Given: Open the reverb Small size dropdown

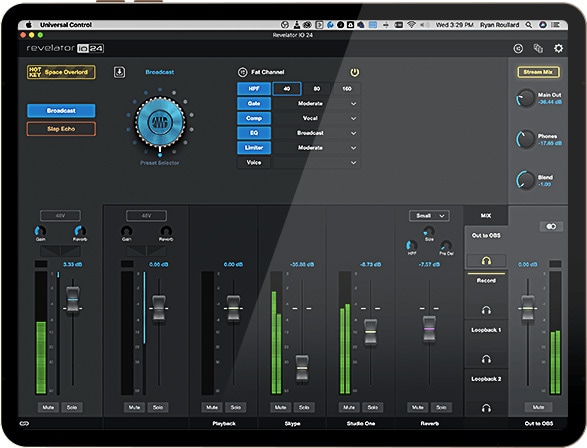Looking at the screenshot, I should pyautogui.click(x=429, y=216).
